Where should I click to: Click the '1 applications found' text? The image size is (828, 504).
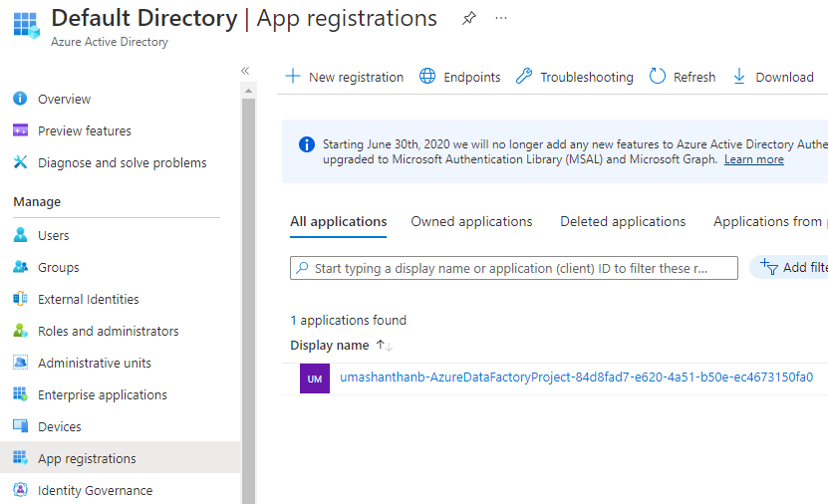click(349, 320)
